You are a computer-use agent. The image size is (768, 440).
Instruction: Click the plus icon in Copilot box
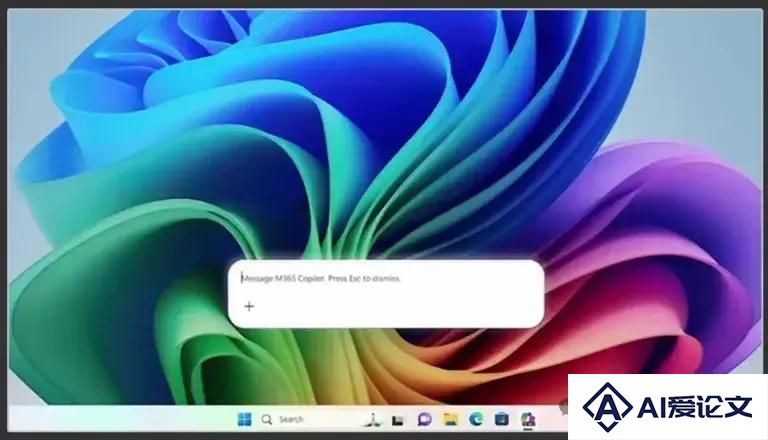pyautogui.click(x=249, y=306)
